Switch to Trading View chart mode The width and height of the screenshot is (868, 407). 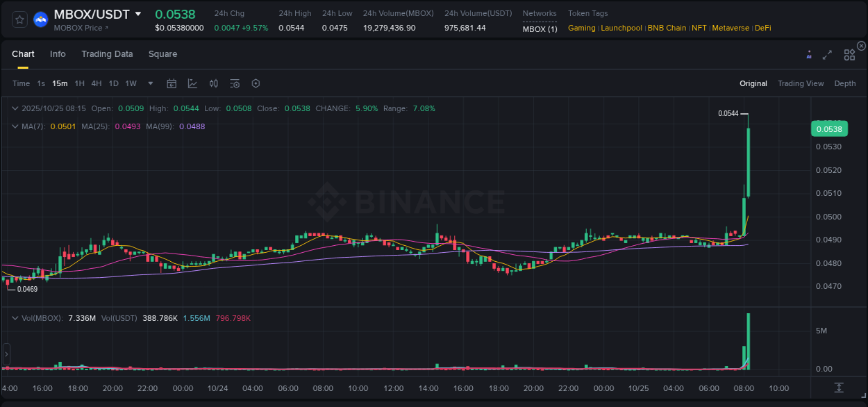(x=801, y=83)
